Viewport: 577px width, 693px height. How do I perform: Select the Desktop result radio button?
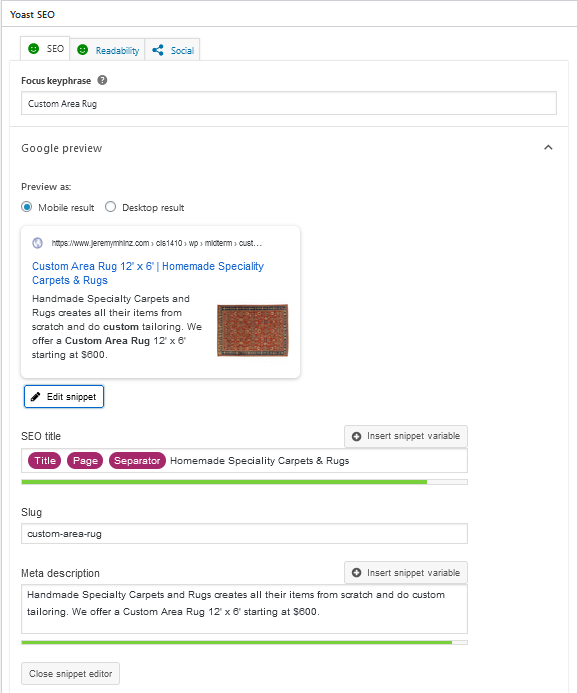tap(110, 207)
